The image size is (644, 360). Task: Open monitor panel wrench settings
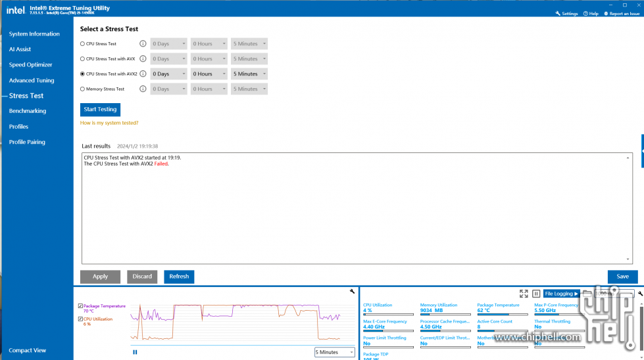[x=640, y=294]
